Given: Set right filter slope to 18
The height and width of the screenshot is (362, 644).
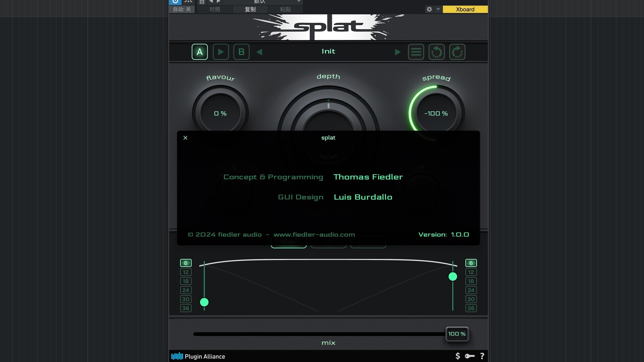Looking at the screenshot, I should tap(471, 281).
